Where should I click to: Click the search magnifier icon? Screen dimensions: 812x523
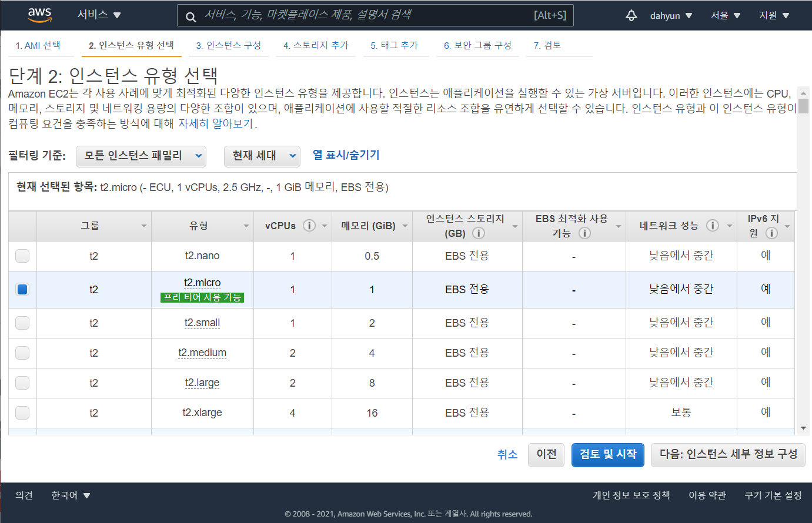(x=191, y=16)
